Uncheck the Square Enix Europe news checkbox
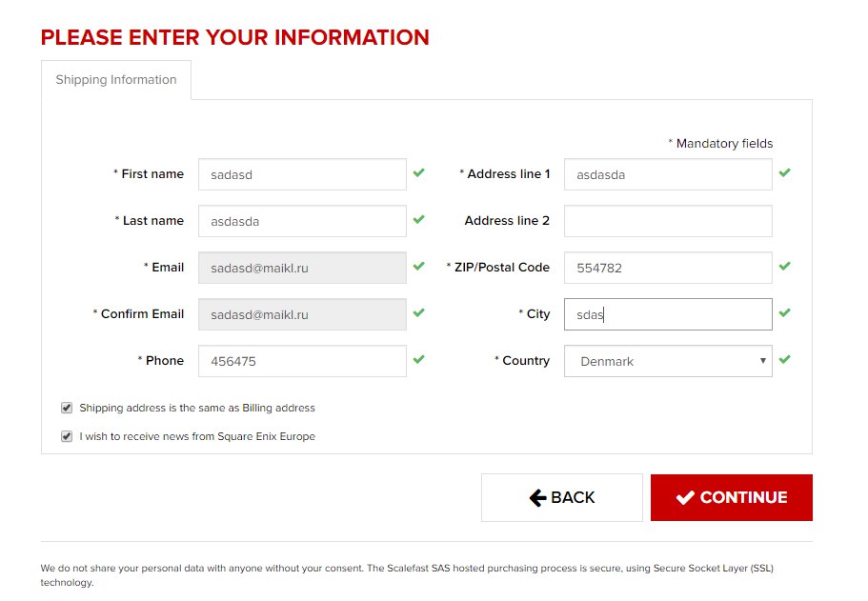 tap(67, 436)
